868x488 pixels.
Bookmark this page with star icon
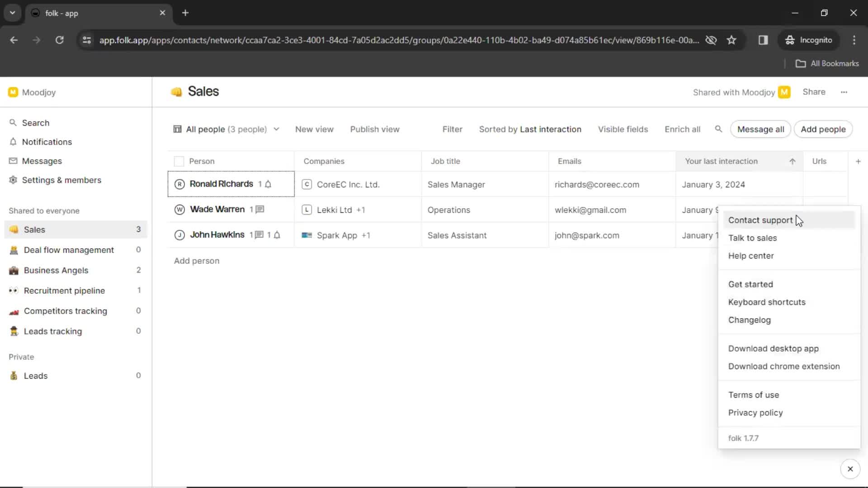pyautogui.click(x=731, y=40)
